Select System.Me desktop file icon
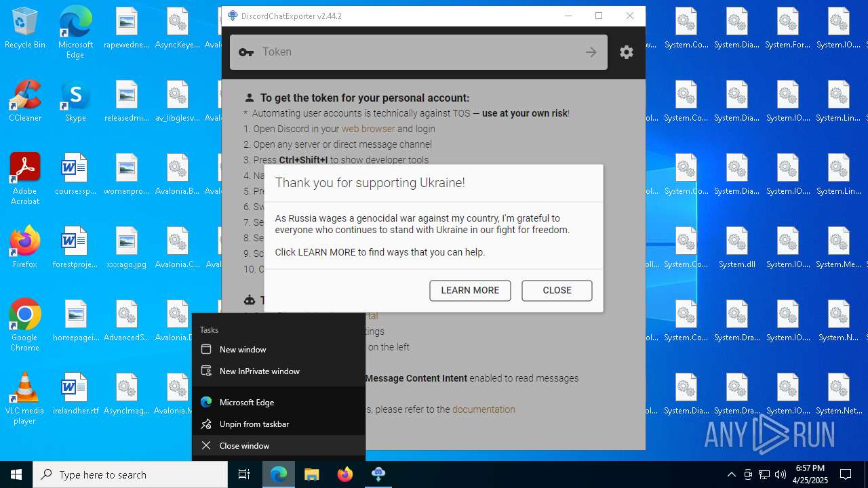This screenshot has height=488, width=868. point(839,247)
